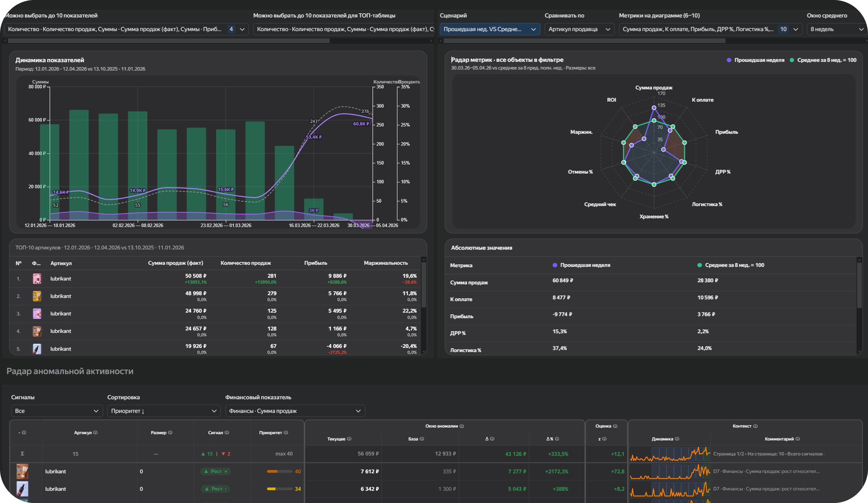This screenshot has height=503, width=868.
Task: Click green Рост badge in first anomaly row
Action: pos(215,471)
